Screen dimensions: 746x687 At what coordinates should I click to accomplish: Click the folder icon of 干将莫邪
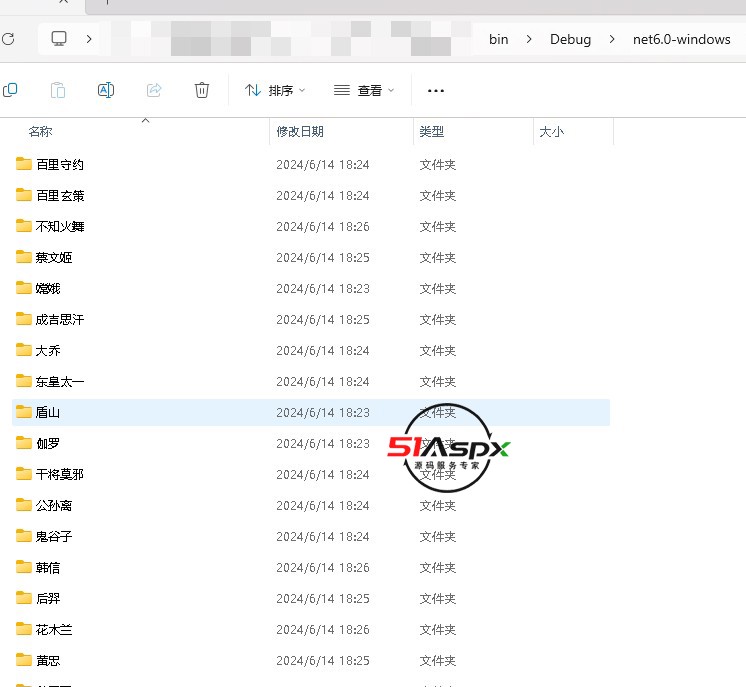(x=24, y=474)
